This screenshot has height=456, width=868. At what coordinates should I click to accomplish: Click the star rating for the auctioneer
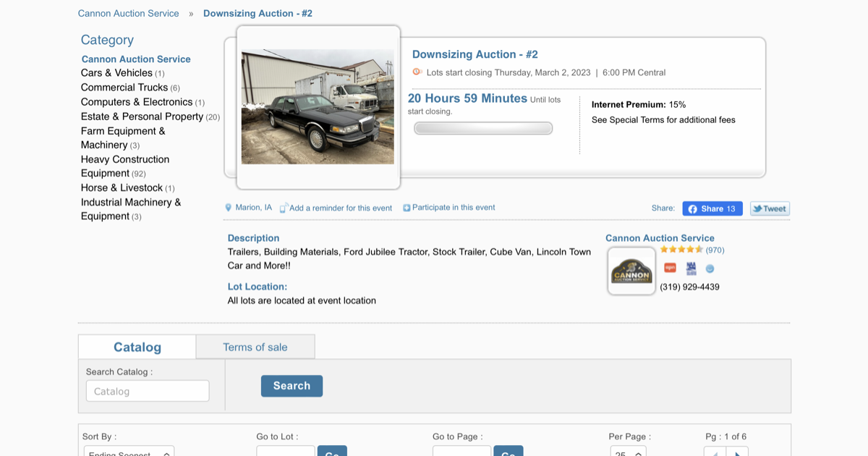681,250
